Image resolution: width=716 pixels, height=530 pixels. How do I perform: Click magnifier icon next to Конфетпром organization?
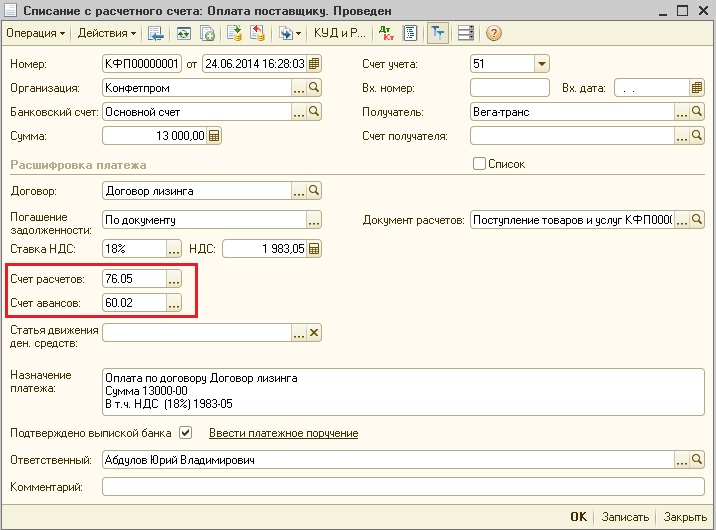point(314,88)
